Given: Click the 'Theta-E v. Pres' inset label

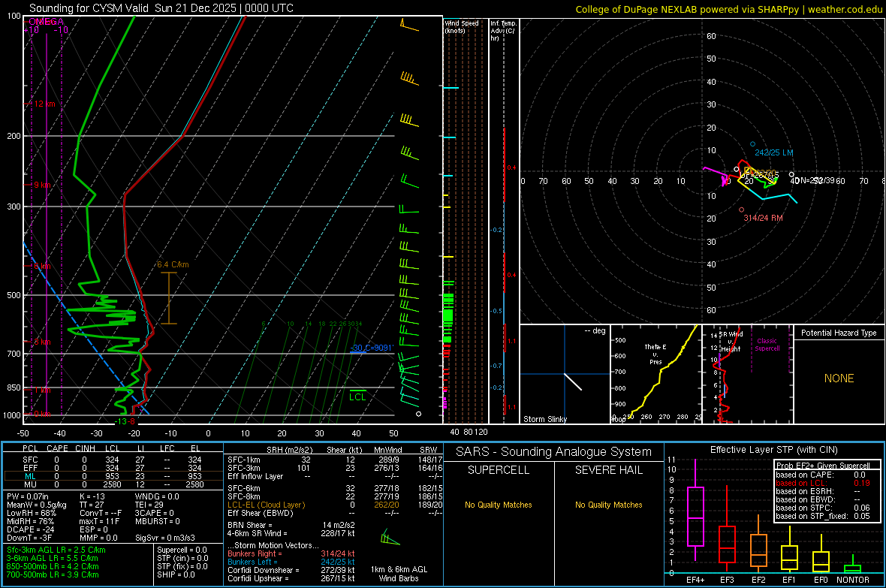Looking at the screenshot, I should coord(655,354).
